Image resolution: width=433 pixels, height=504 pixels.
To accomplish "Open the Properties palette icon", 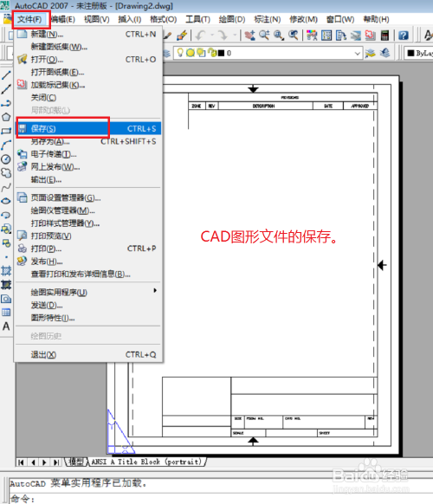I will point(312,35).
